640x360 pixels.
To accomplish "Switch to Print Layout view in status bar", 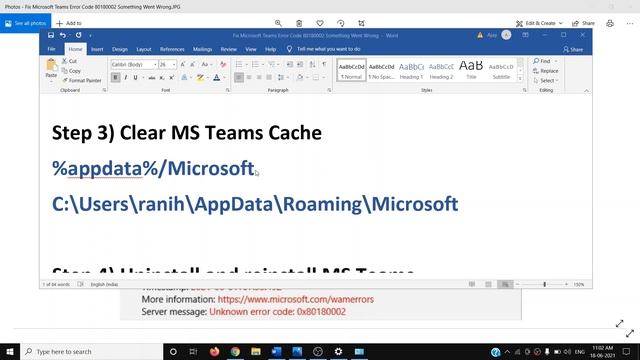I will tap(489, 284).
